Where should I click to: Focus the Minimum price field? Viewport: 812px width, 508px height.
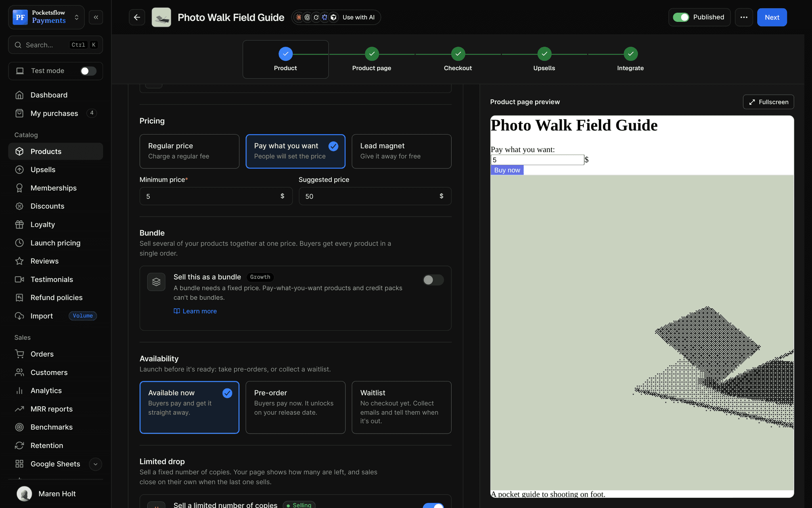pyautogui.click(x=216, y=196)
